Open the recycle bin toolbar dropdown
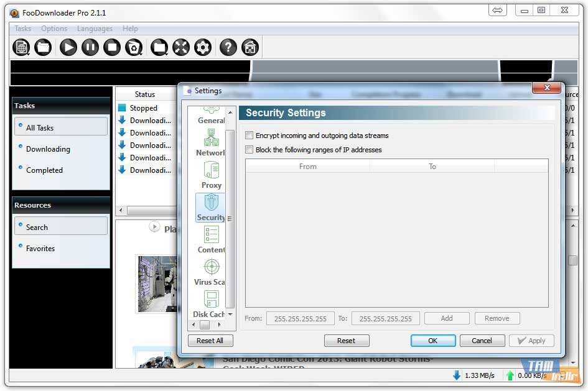Viewport: 588px width, 391px height. click(x=134, y=47)
